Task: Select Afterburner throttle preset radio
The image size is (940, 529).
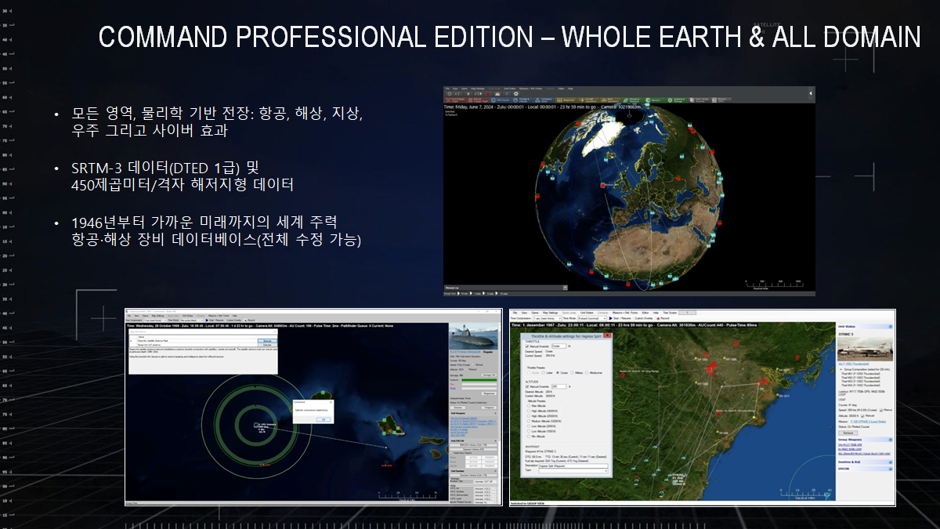Action: click(x=586, y=372)
